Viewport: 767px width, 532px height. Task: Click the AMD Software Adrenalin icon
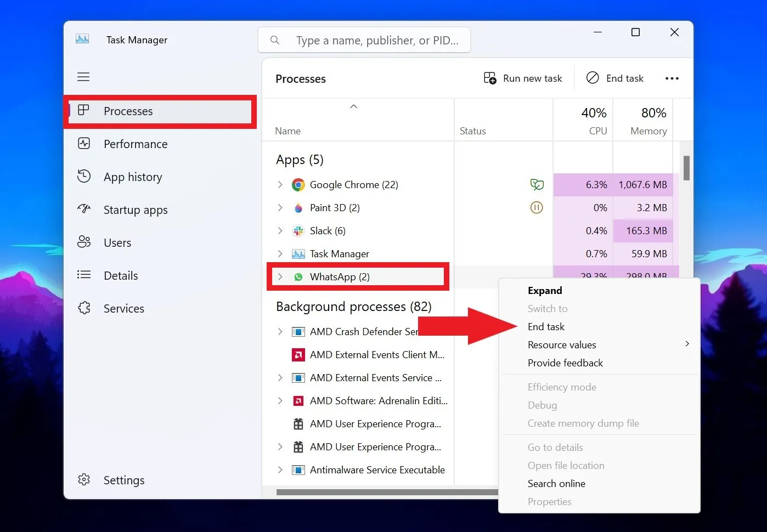pyautogui.click(x=298, y=401)
